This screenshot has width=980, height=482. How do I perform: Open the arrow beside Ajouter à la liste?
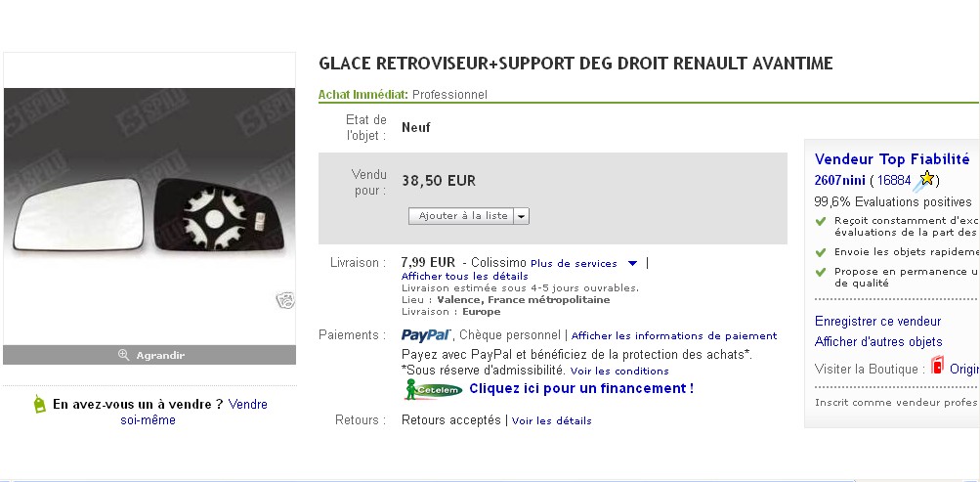click(521, 216)
